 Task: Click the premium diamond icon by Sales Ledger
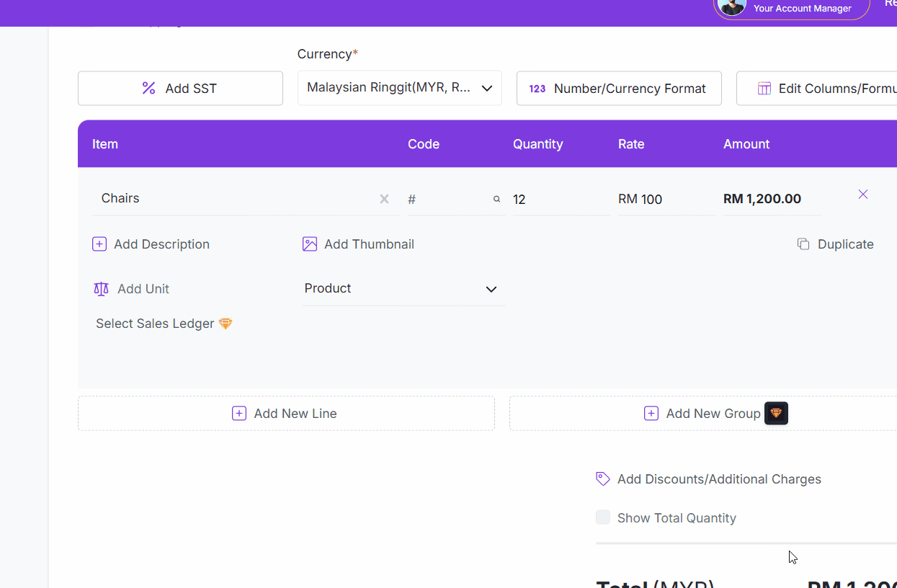point(226,324)
